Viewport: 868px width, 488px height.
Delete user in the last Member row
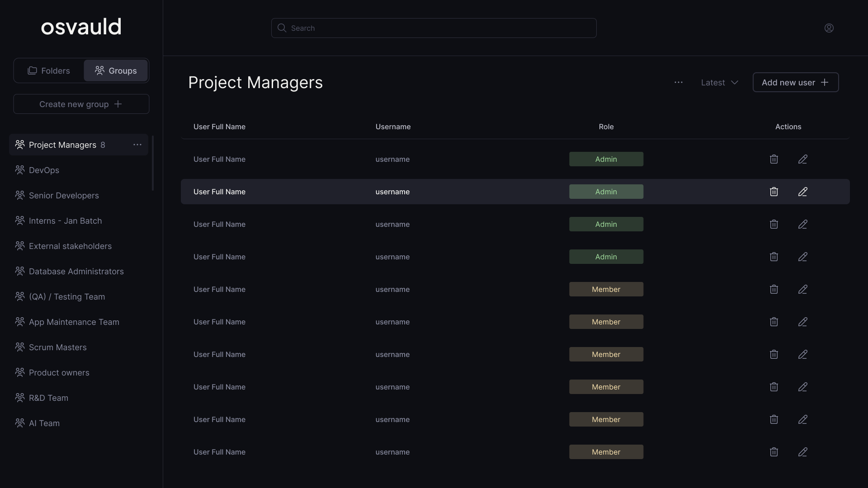[774, 452]
